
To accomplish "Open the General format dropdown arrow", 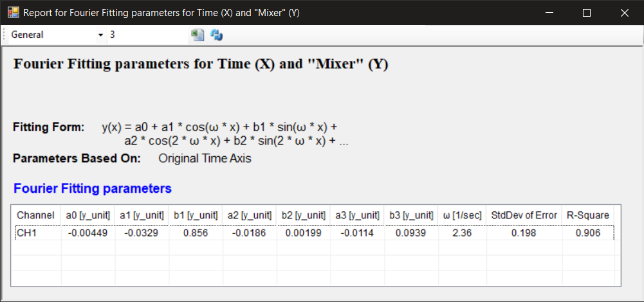I will (100, 35).
